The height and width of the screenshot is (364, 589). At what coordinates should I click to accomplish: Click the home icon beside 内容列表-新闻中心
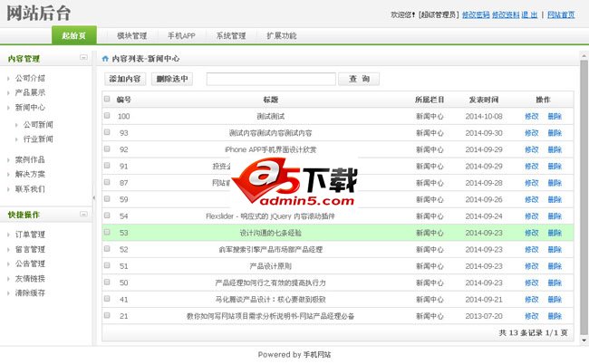[105, 59]
